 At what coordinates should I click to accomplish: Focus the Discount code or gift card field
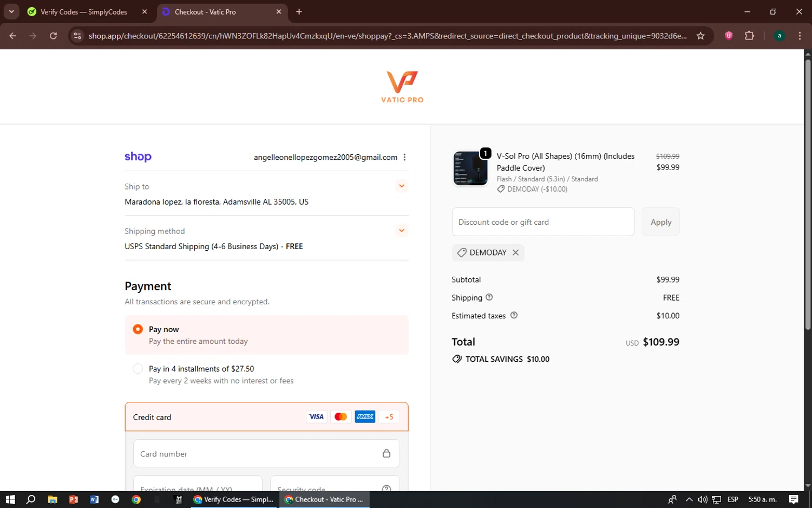pos(543,222)
